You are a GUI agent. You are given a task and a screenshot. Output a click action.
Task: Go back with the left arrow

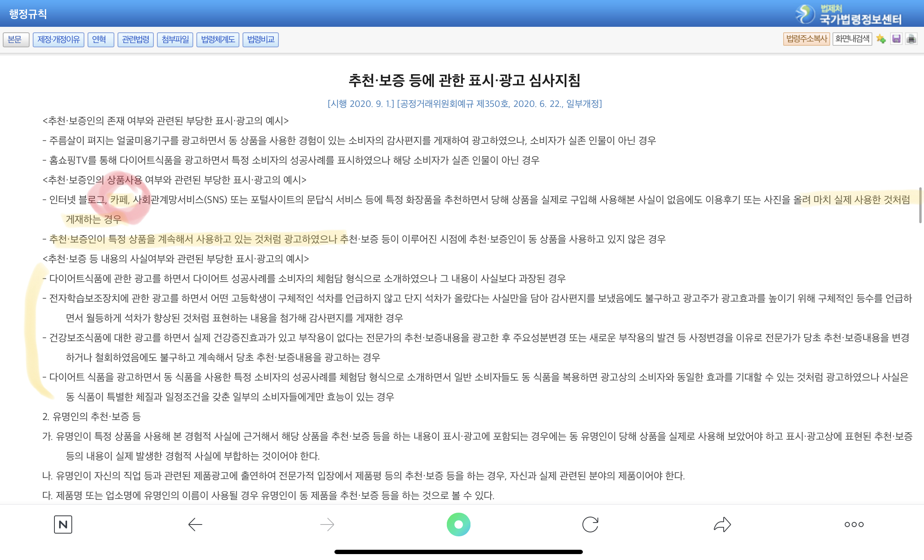click(195, 524)
